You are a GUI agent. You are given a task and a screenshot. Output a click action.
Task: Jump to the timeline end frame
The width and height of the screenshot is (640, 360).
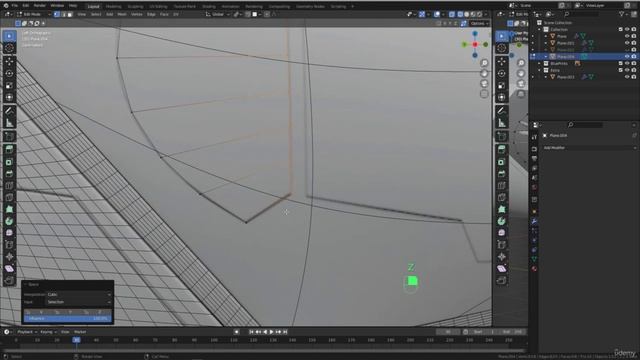click(285, 332)
